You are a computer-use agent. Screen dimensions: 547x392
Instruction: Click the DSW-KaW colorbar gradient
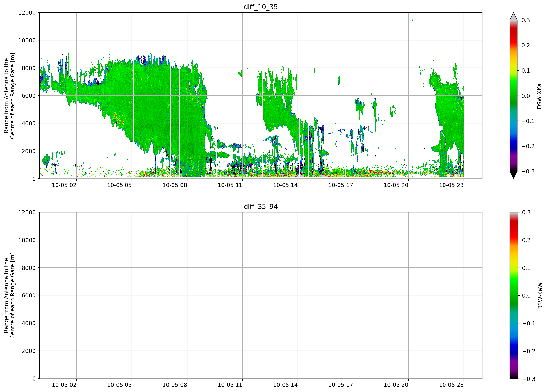[x=513, y=295]
